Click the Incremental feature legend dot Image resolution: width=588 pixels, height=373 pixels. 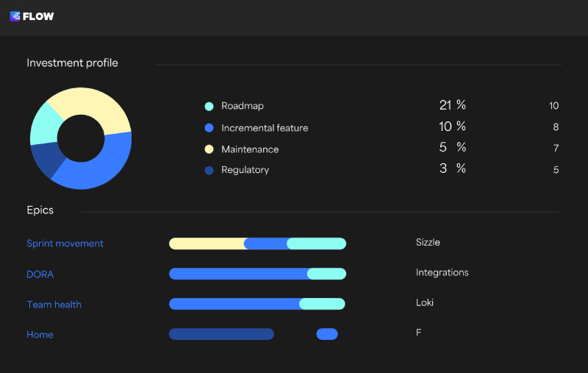209,128
